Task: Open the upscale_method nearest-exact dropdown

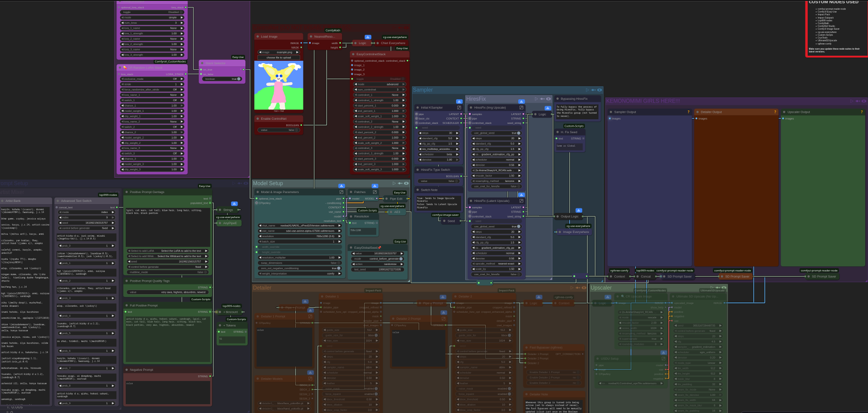Action: coord(496,264)
